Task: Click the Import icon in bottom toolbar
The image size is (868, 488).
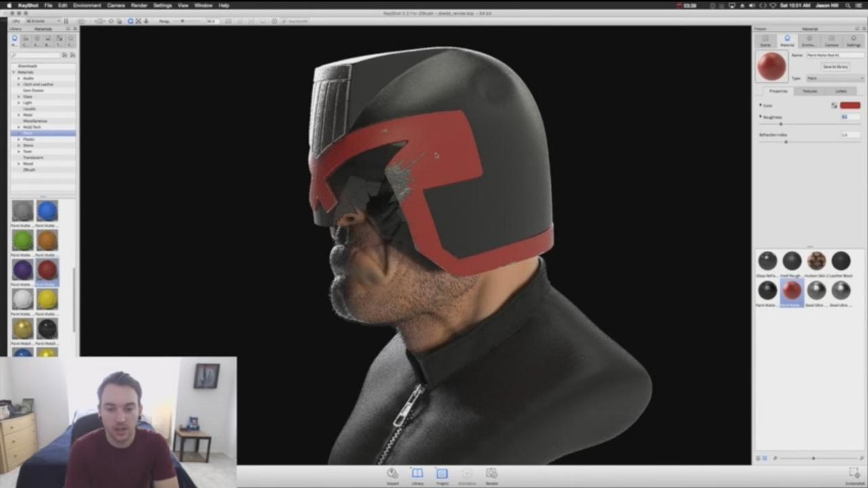Action: coord(393,475)
